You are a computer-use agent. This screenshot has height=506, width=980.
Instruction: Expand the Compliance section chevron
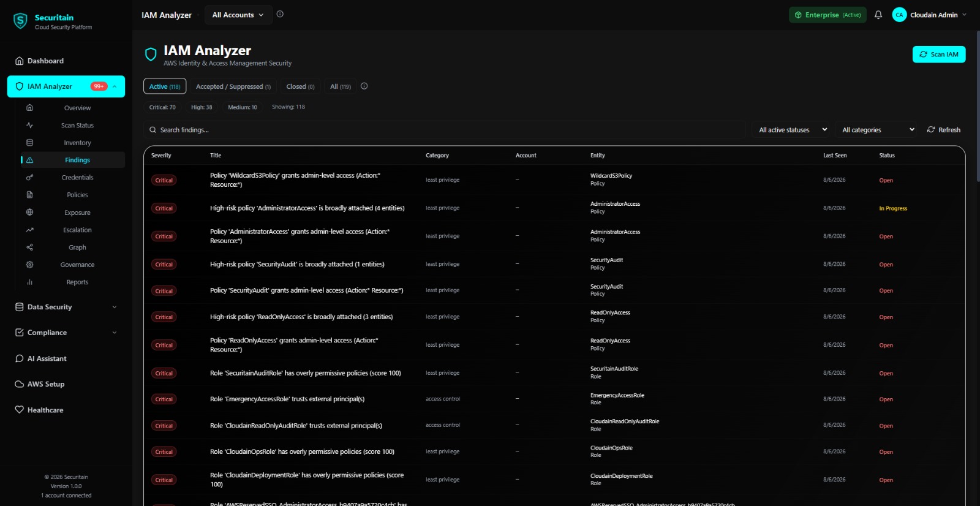115,333
